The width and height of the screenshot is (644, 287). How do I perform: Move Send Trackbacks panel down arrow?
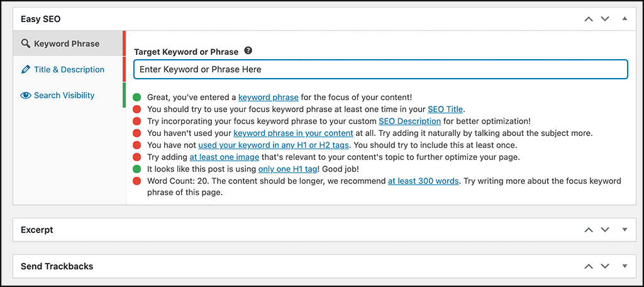coord(605,266)
